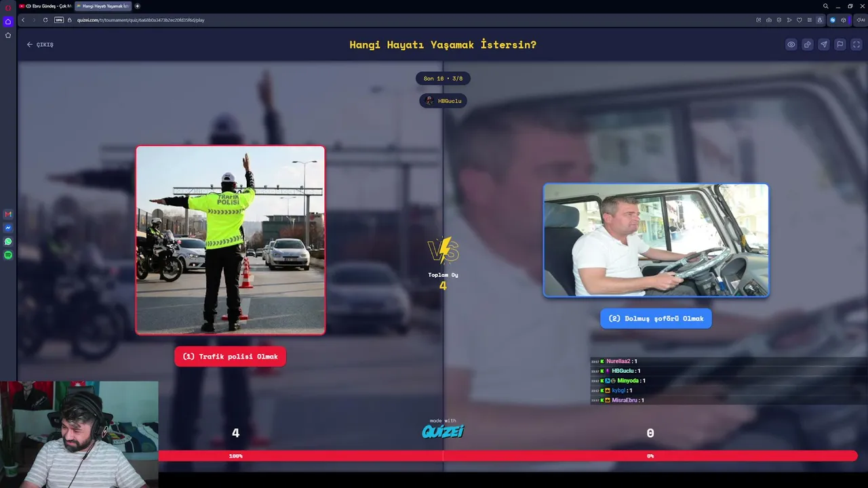This screenshot has height=488, width=868.
Task: Open the blue round extension icon
Action: click(833, 20)
